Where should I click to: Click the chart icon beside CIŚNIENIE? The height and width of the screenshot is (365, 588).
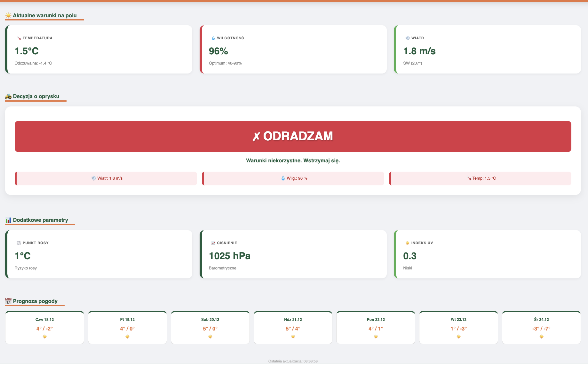pos(213,243)
